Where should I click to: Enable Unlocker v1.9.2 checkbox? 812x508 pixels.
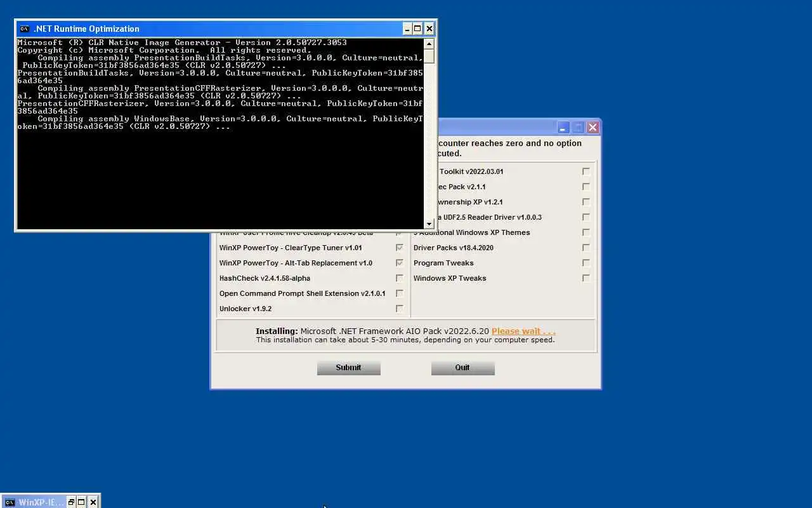click(x=400, y=309)
